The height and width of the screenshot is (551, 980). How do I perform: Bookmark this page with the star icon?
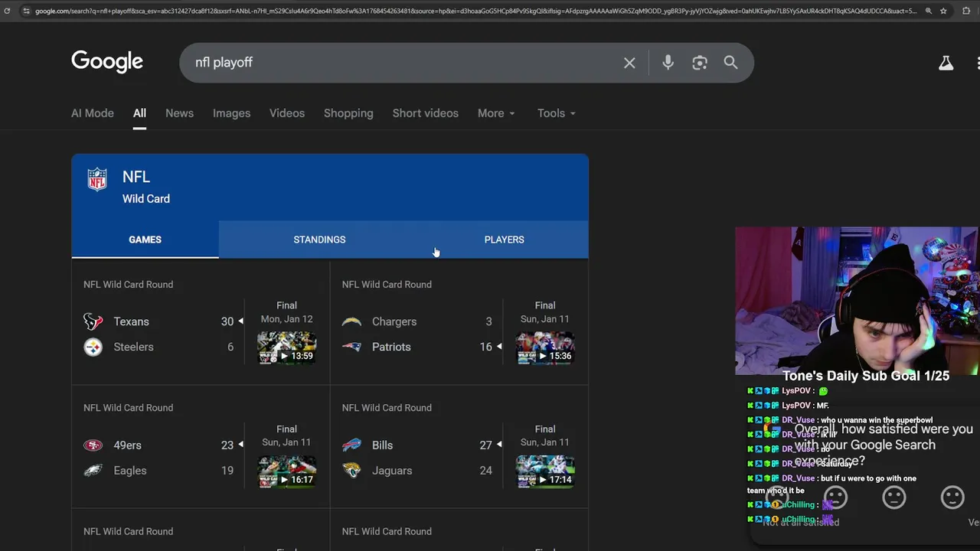click(x=943, y=11)
